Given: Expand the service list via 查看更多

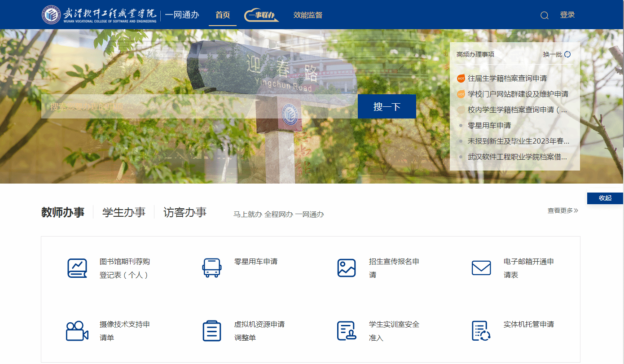Looking at the screenshot, I should coord(562,211).
